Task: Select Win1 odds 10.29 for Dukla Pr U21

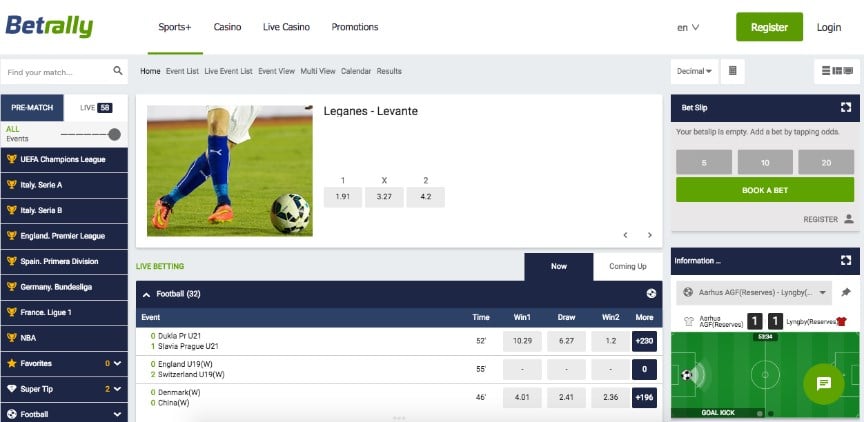Action: tap(522, 341)
